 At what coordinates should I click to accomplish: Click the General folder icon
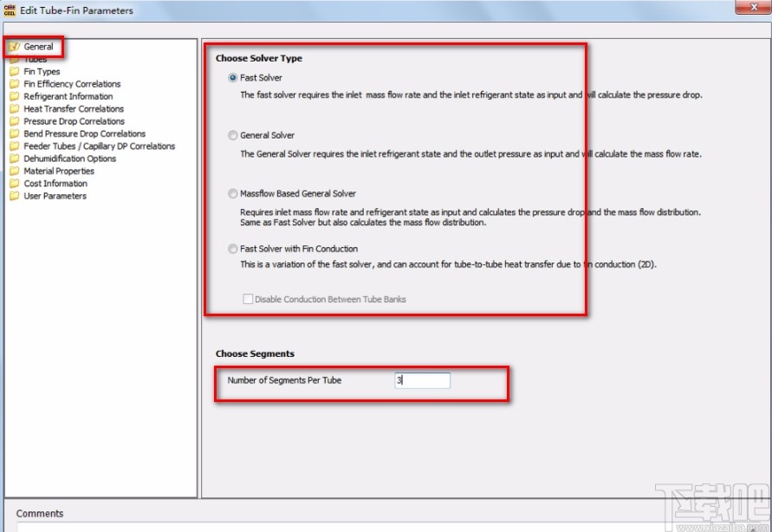pos(15,47)
